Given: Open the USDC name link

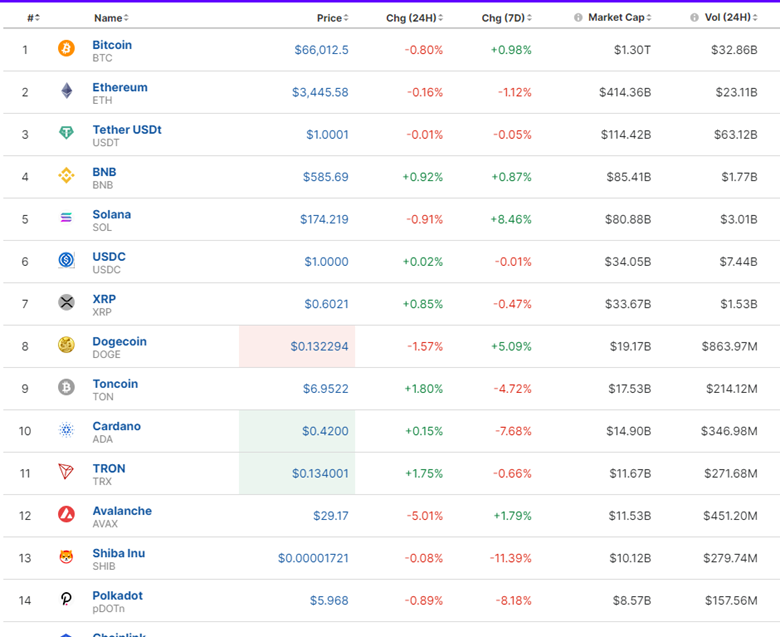Looking at the screenshot, I should (x=109, y=257).
